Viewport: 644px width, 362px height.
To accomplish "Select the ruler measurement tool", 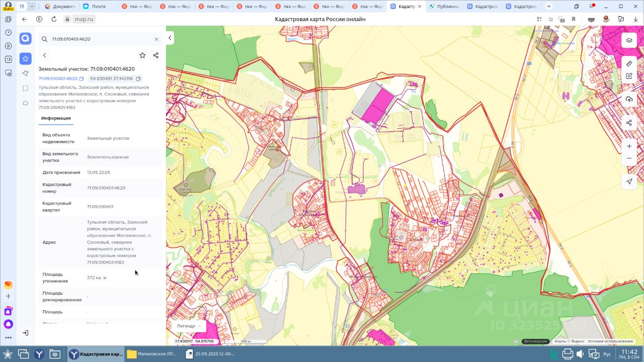I will 629,64.
